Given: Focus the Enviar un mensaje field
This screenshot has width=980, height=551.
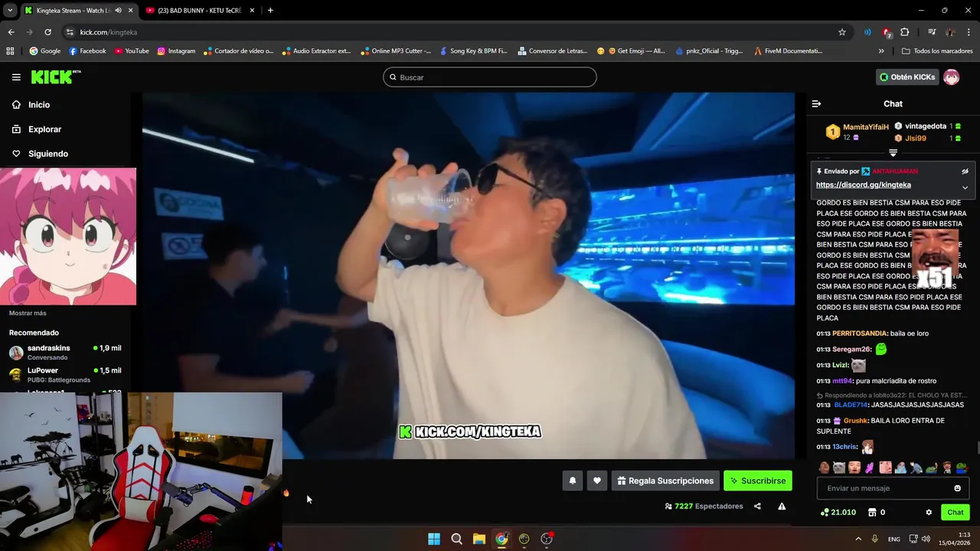Looking at the screenshot, I should click(x=893, y=488).
